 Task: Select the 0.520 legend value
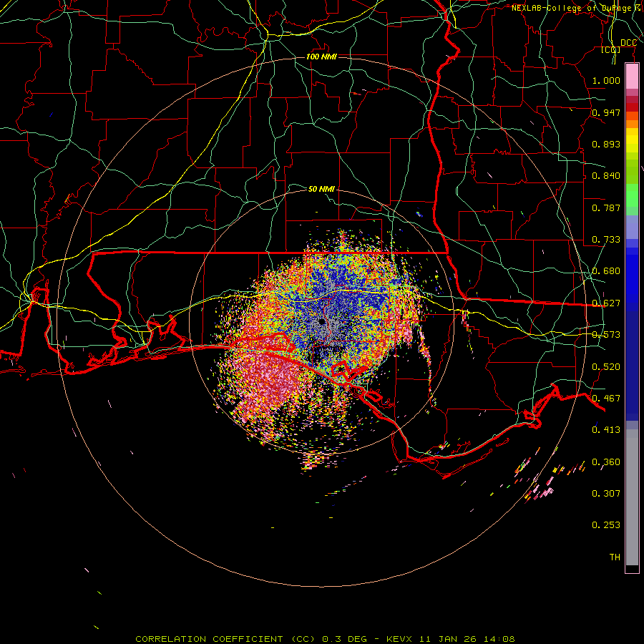tap(606, 367)
